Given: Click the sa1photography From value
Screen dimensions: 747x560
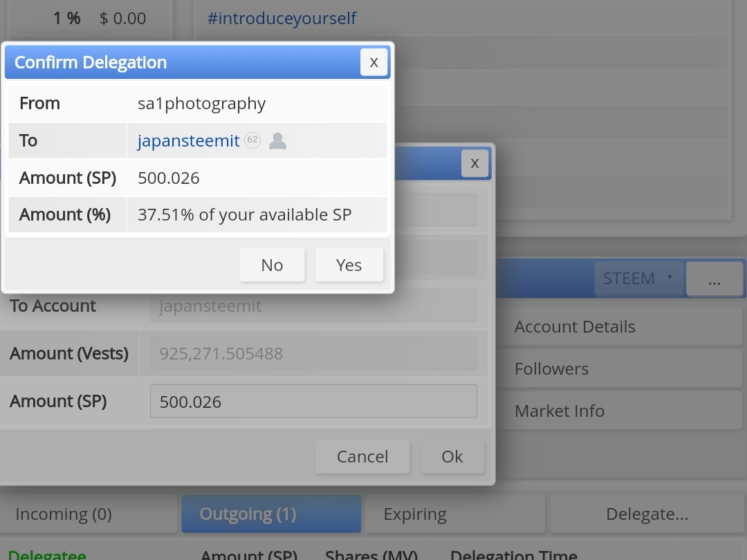Looking at the screenshot, I should pyautogui.click(x=201, y=103).
